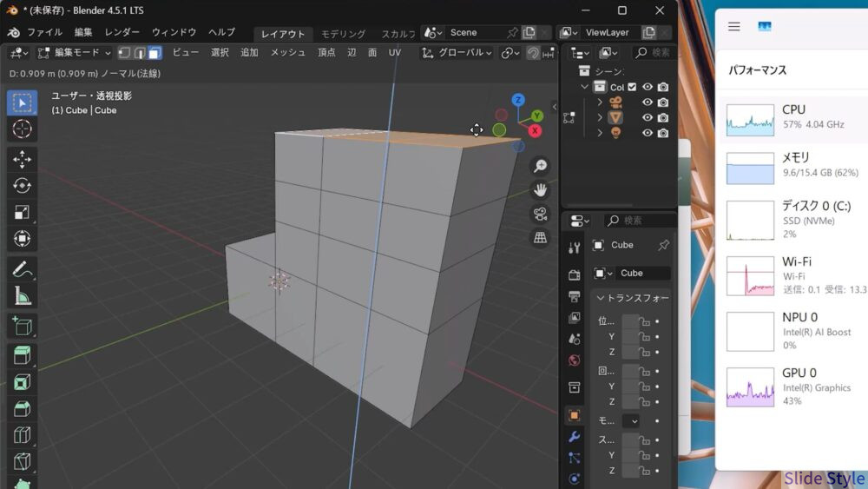Click the メッシュ menu in viewport header
This screenshot has width=868, height=489.
287,53
